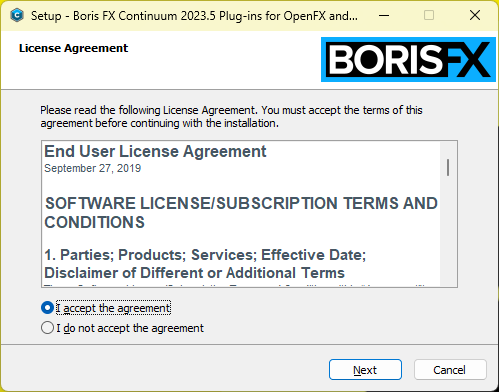Click the "License Agreement" page title
The height and width of the screenshot is (392, 499).
(x=73, y=48)
